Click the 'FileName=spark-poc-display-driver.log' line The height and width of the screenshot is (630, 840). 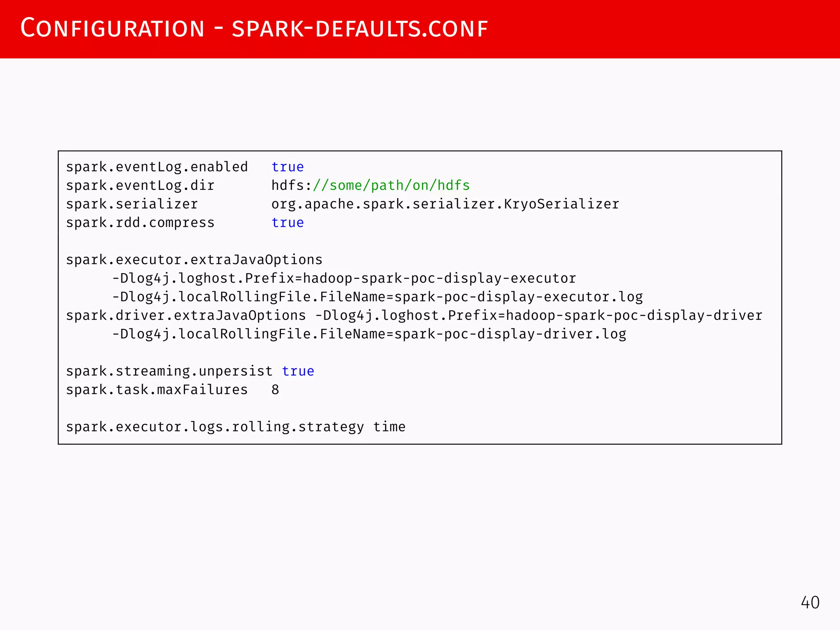[x=369, y=334]
